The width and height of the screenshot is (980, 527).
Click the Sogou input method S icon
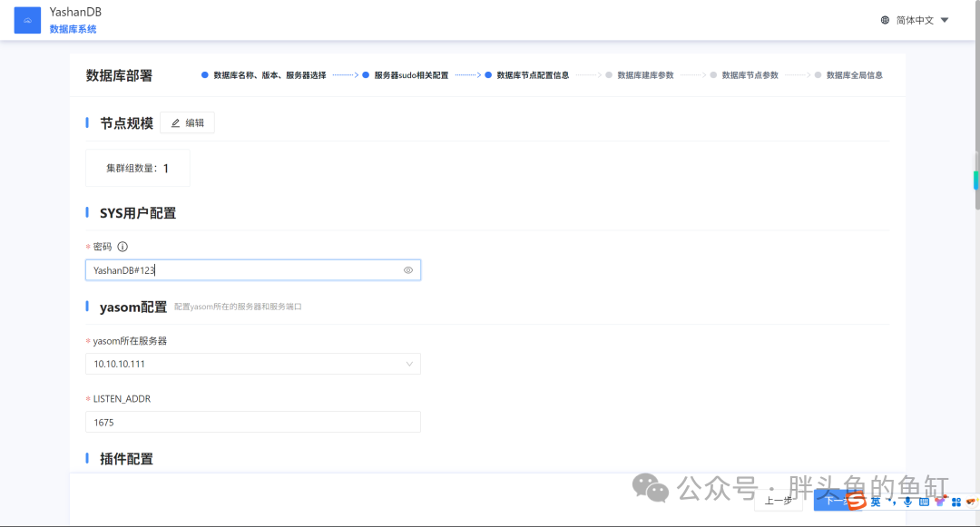click(x=857, y=501)
